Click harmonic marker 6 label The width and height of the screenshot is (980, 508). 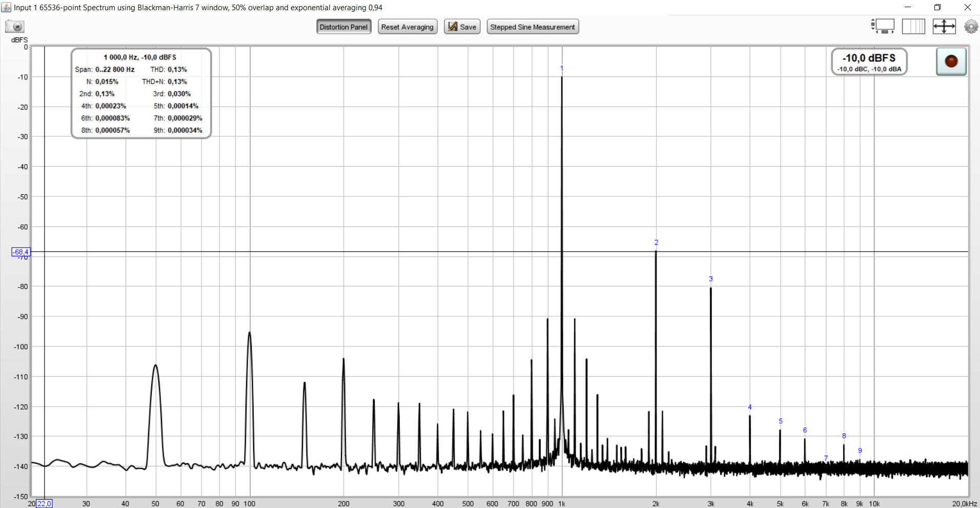click(x=805, y=430)
